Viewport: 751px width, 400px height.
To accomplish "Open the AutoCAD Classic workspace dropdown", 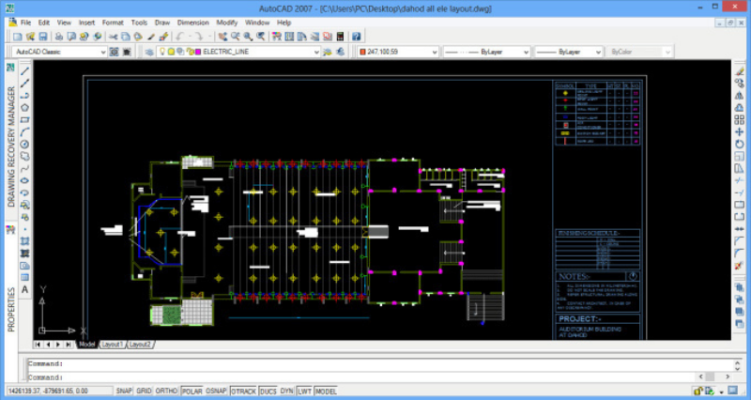I will 103,51.
